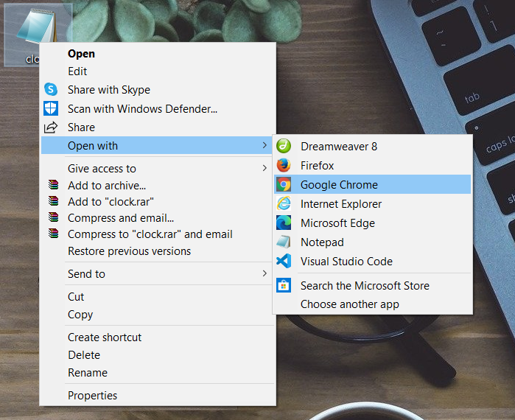Click the Notepad icon in the submenu
Screen dimensions: 515x420
pos(284,242)
